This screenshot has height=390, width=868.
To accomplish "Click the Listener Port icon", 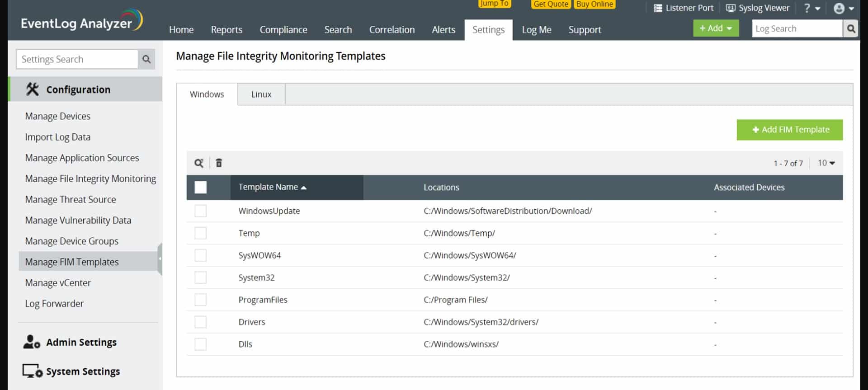I will [658, 8].
